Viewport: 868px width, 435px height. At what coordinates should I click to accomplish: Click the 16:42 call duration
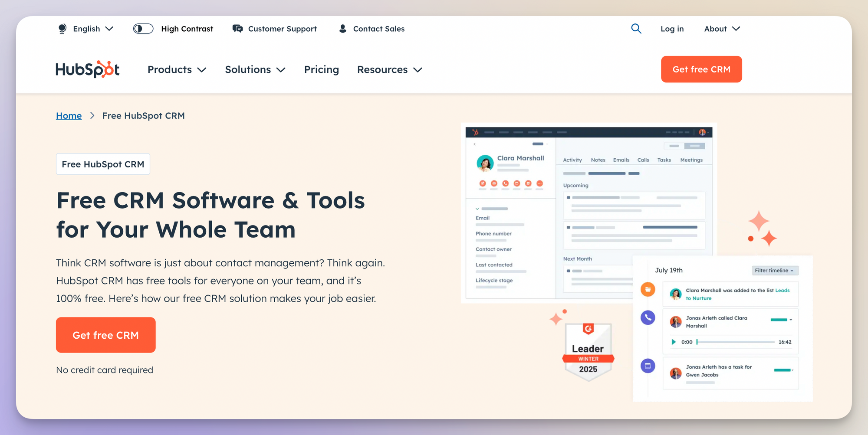tap(785, 342)
